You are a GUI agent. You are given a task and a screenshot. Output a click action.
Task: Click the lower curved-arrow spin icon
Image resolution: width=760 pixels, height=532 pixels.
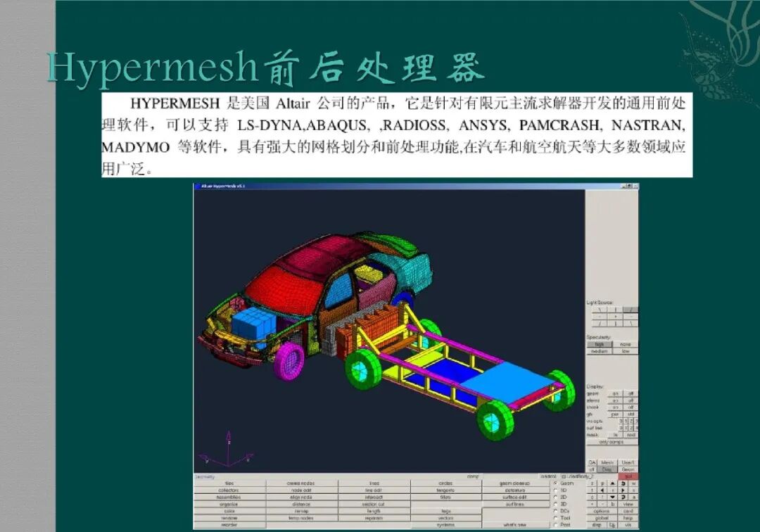[623, 497]
